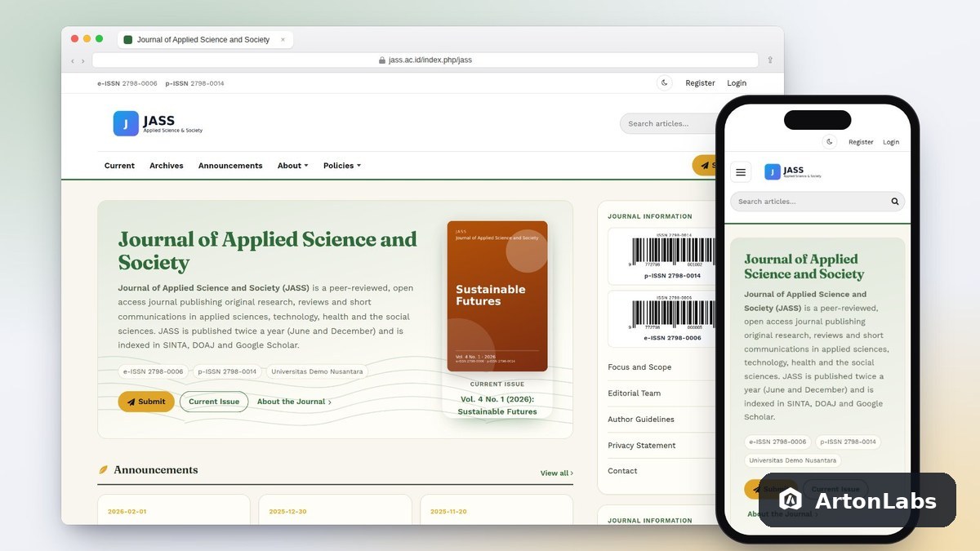The height and width of the screenshot is (551, 980).
Task: Tap the Search articles field on the phone
Action: (817, 202)
